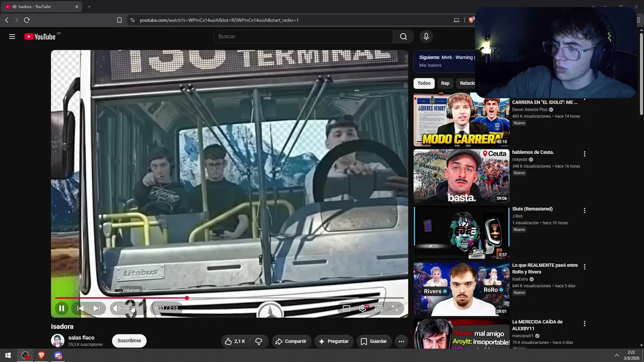
Task: Open more actions menu beside Guardar
Action: 401,341
